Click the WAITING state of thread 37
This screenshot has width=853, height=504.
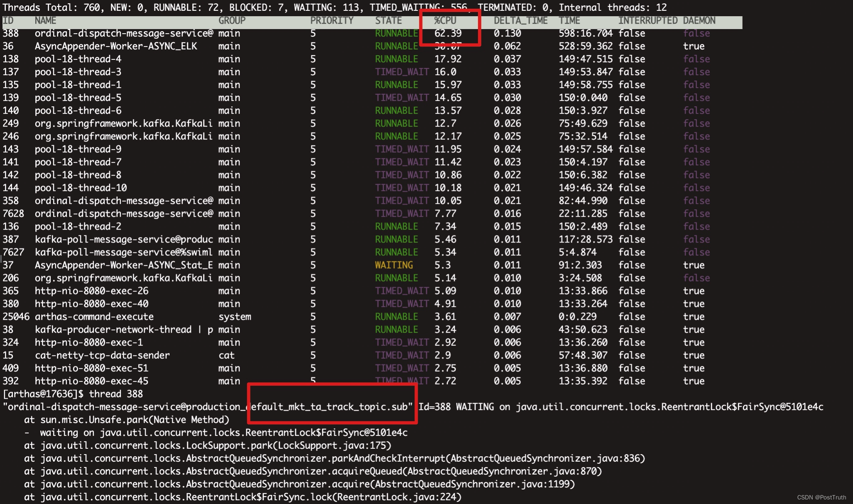pyautogui.click(x=394, y=265)
